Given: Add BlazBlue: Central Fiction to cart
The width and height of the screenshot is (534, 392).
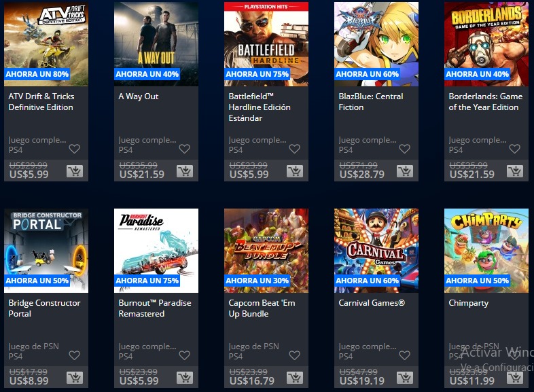Looking at the screenshot, I should coord(405,171).
